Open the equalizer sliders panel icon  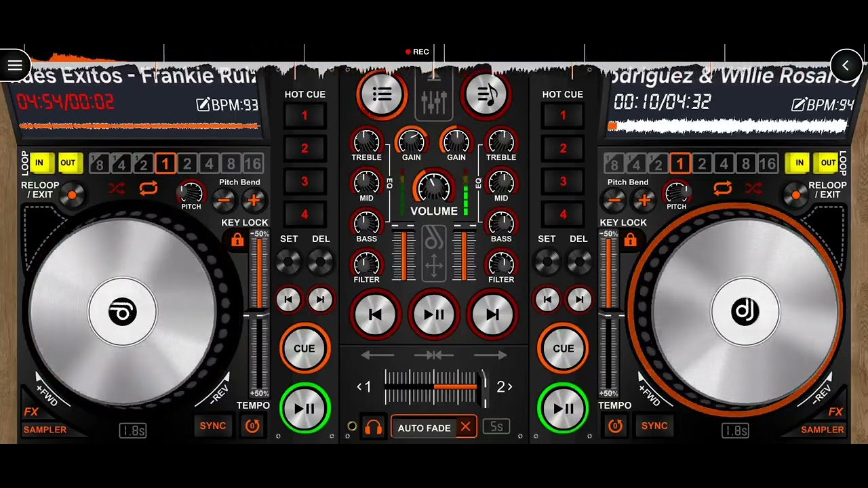coord(434,100)
